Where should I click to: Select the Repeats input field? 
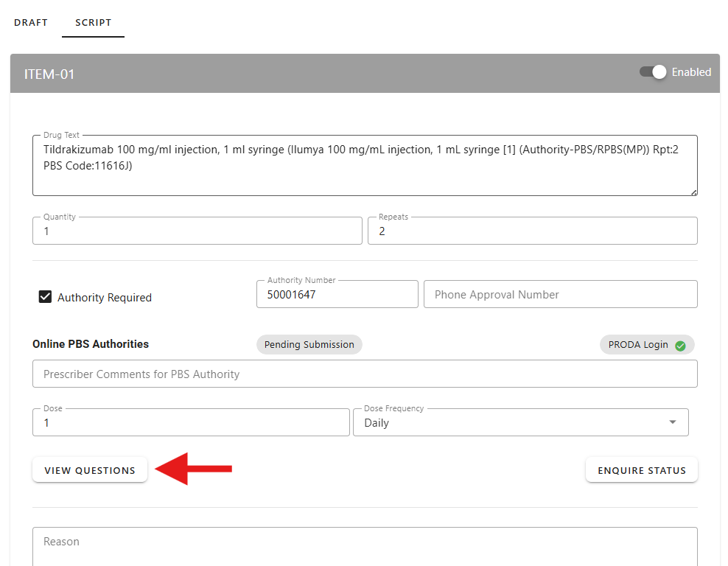(x=532, y=231)
